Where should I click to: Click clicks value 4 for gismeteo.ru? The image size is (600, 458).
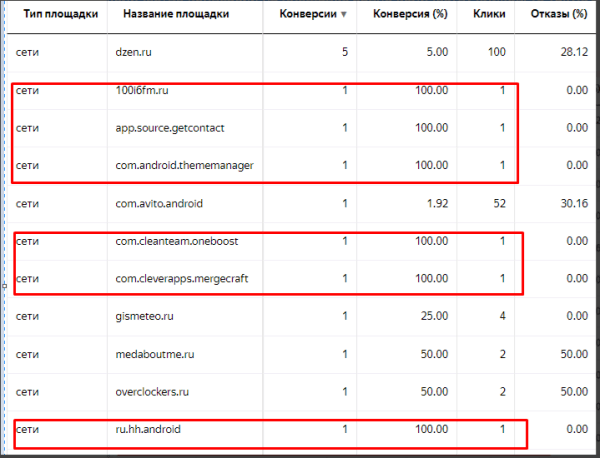coord(502,316)
